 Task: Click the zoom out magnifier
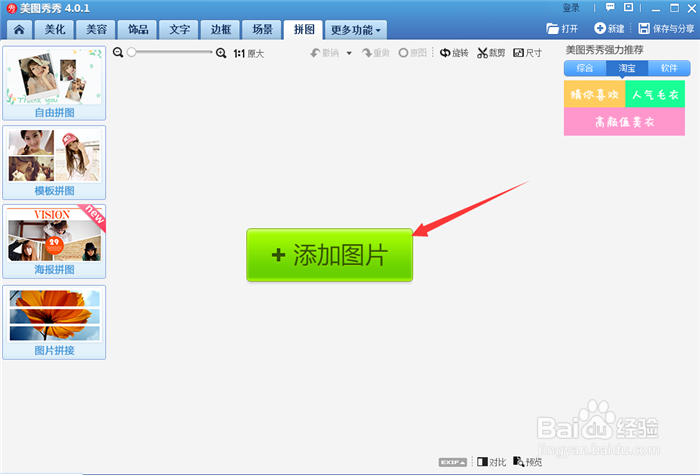point(118,53)
